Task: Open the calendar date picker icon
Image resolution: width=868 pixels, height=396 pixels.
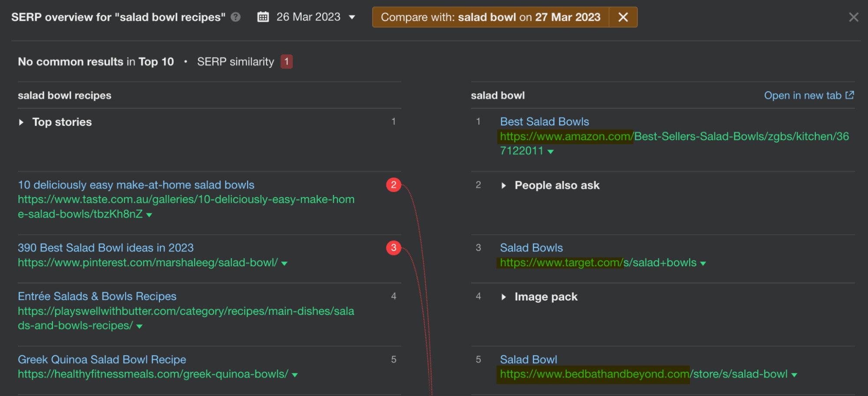Action: [263, 17]
